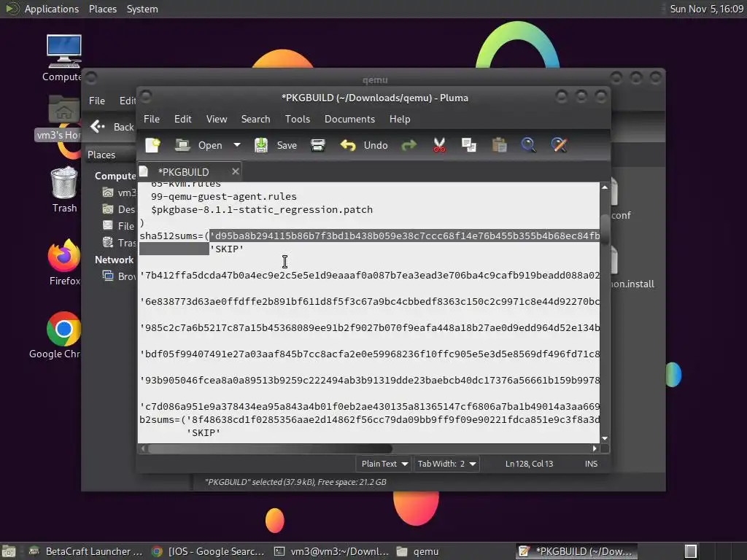Change the Tab Width setting
The image size is (747, 560).
(x=446, y=464)
